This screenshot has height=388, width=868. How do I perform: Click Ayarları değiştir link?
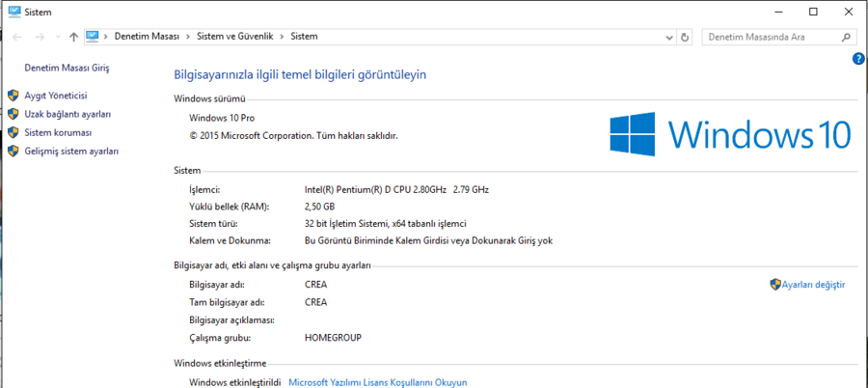(813, 285)
